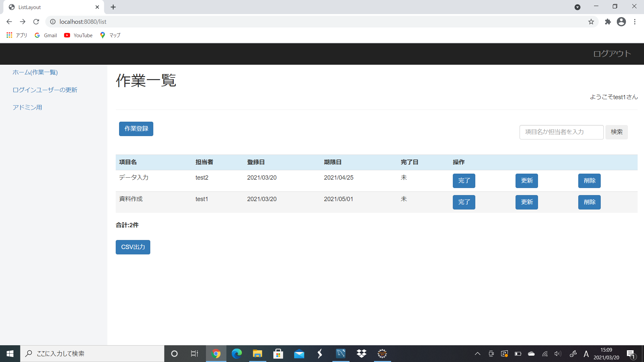Open the volume control in tray
The image size is (644, 362).
[558, 354]
